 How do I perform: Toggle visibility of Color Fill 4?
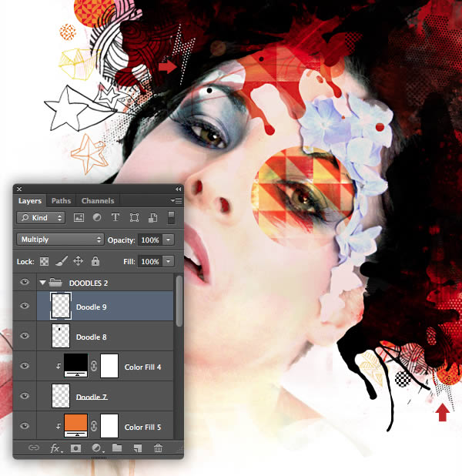coord(25,366)
